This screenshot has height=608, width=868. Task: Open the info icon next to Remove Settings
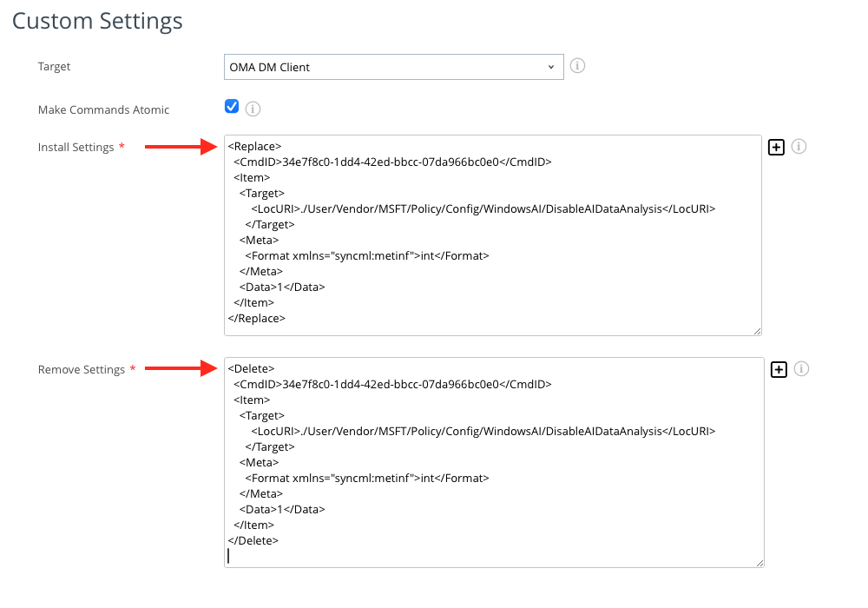[802, 369]
